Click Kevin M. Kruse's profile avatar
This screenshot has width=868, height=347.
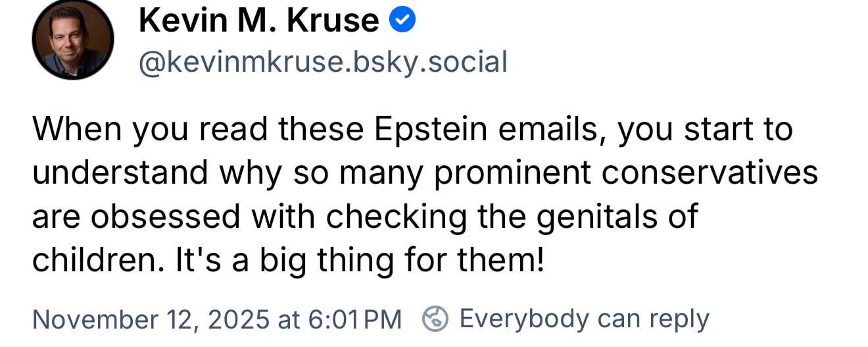click(x=72, y=40)
